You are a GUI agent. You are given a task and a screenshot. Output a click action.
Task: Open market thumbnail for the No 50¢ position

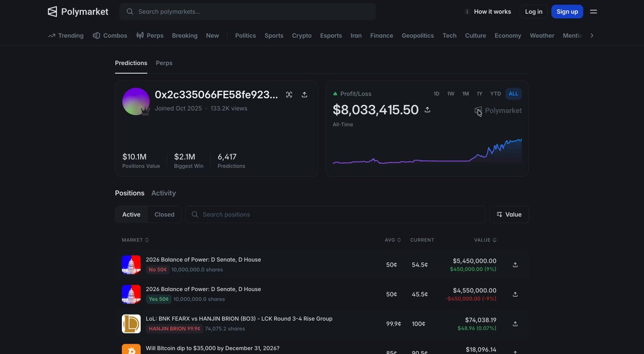point(131,265)
